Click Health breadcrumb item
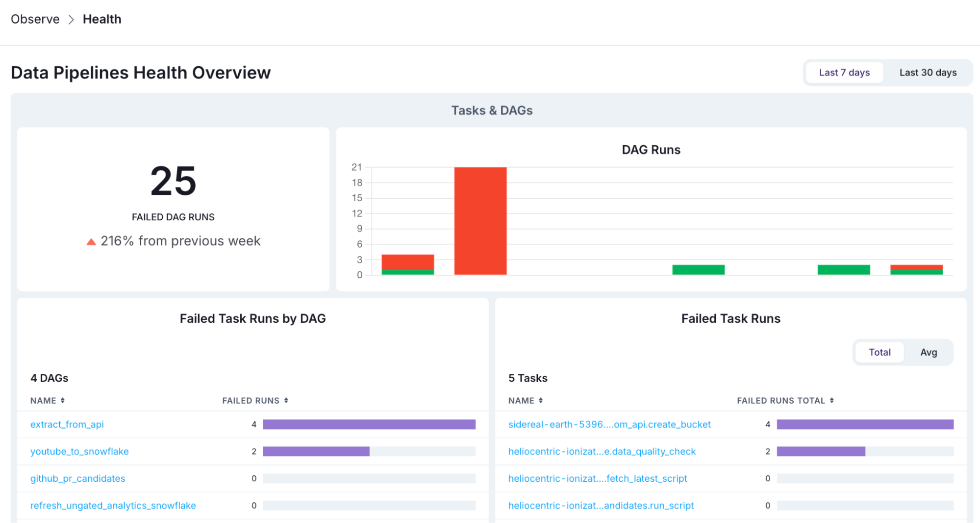 click(x=102, y=19)
